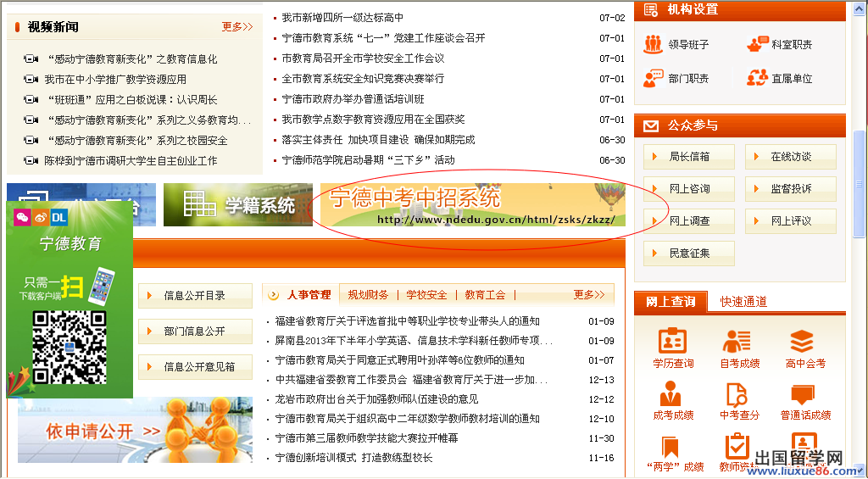868x479 pixels.
Task: Switch to the 快速通道 tab
Action: [x=743, y=301]
